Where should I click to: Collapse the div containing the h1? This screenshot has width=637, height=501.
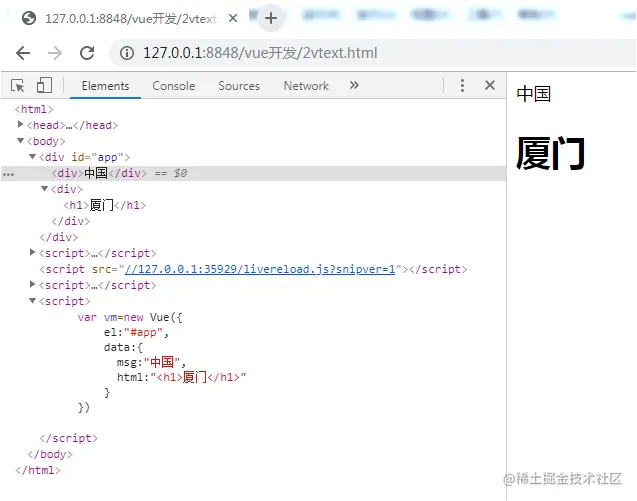click(45, 189)
